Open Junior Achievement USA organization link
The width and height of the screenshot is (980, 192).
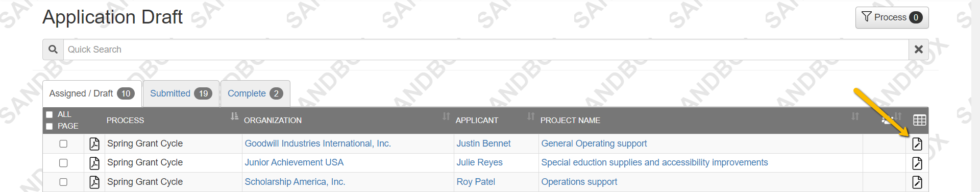click(294, 162)
